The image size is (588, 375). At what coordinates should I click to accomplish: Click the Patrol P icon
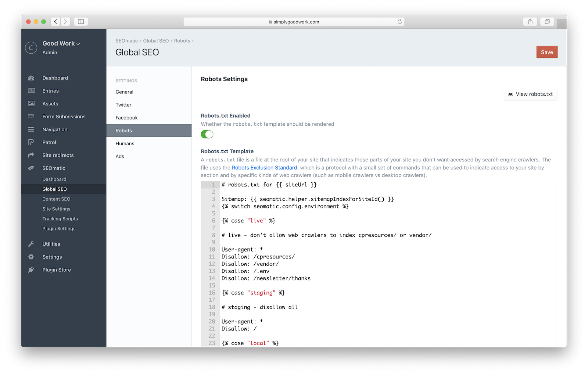[x=31, y=142]
